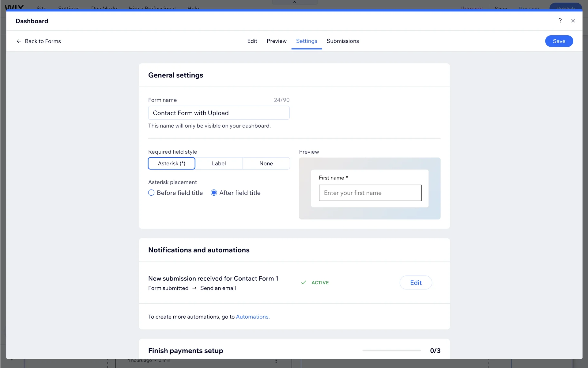The width and height of the screenshot is (588, 368).
Task: Click the help question mark icon
Action: point(560,21)
